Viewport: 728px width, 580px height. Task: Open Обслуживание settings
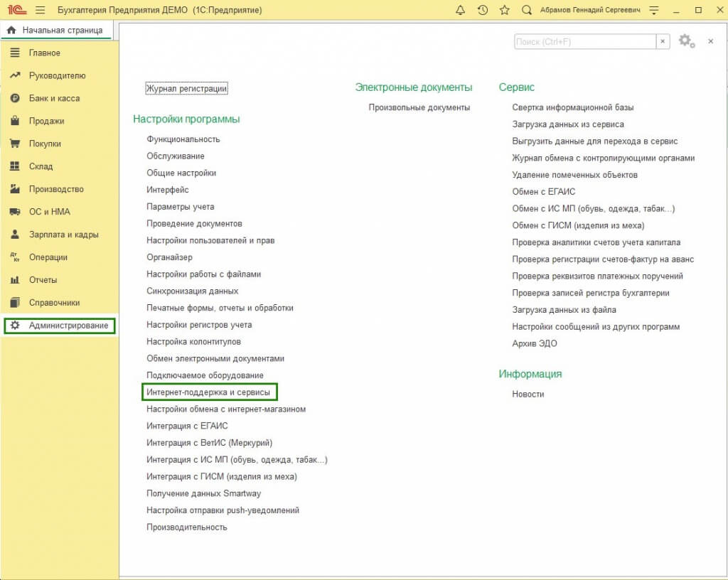pyautogui.click(x=176, y=156)
